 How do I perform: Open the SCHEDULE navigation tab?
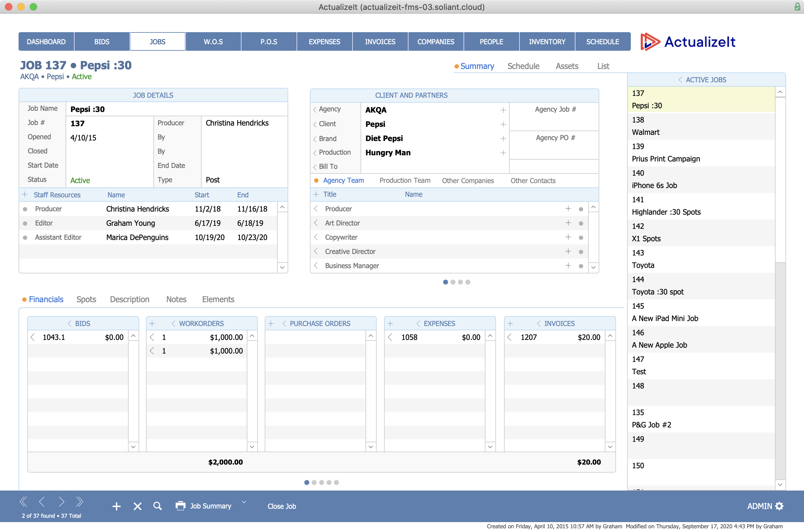[602, 41]
